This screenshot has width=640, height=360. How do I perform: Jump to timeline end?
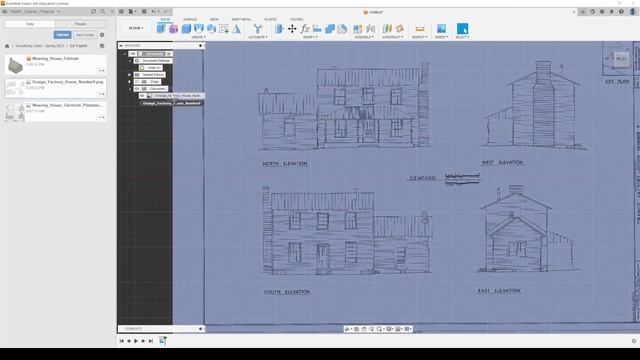(x=151, y=341)
